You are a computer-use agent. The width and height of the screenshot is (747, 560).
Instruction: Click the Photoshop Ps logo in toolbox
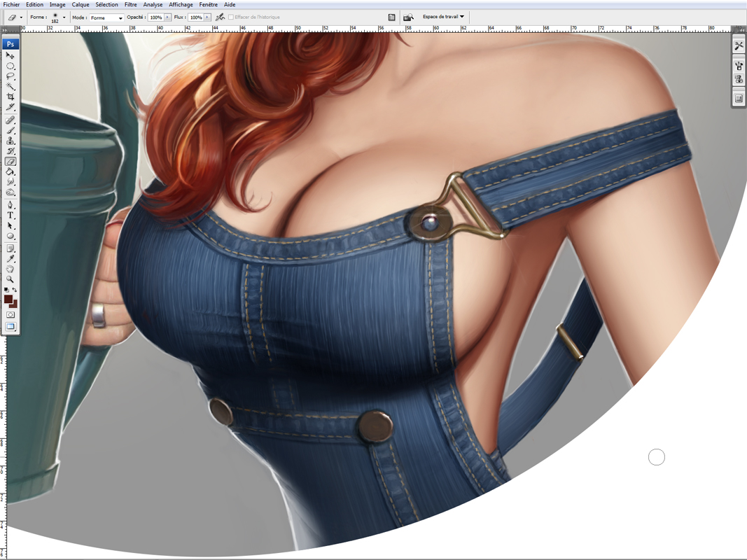pos(10,44)
